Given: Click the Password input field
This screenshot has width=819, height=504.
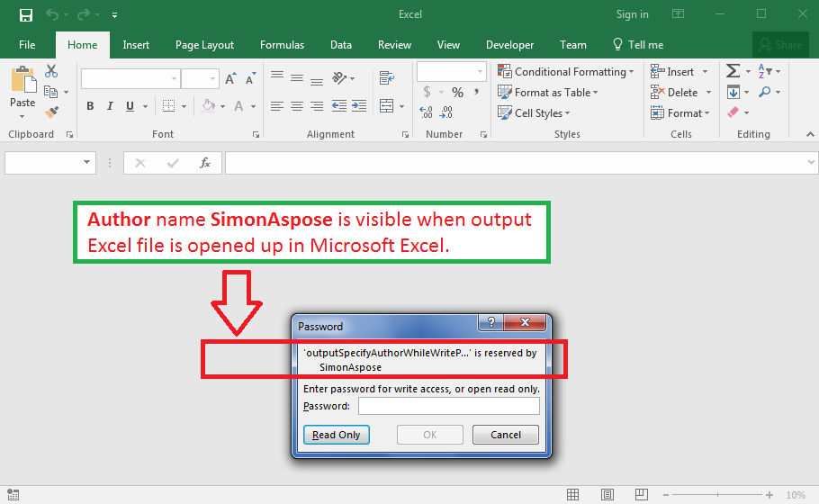Looking at the screenshot, I should tap(448, 406).
